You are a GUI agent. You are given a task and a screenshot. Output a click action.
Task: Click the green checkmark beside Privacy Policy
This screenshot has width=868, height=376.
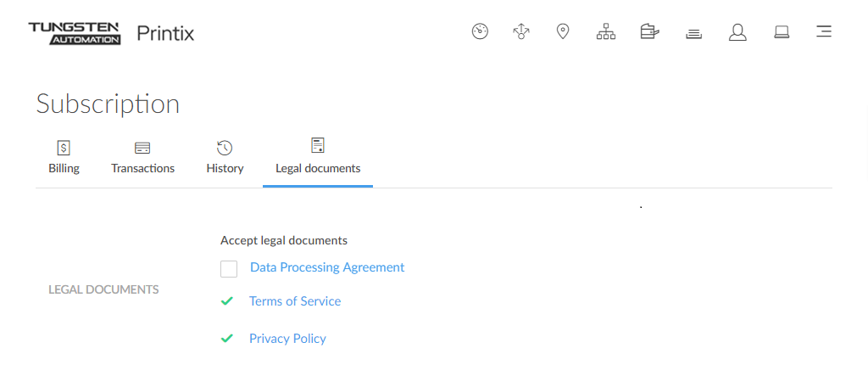(x=226, y=339)
